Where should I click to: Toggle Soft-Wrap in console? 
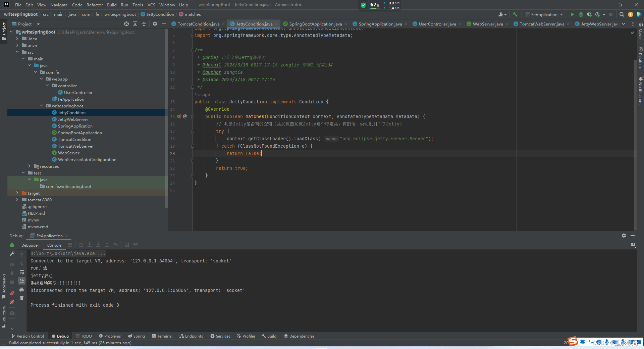point(22,272)
